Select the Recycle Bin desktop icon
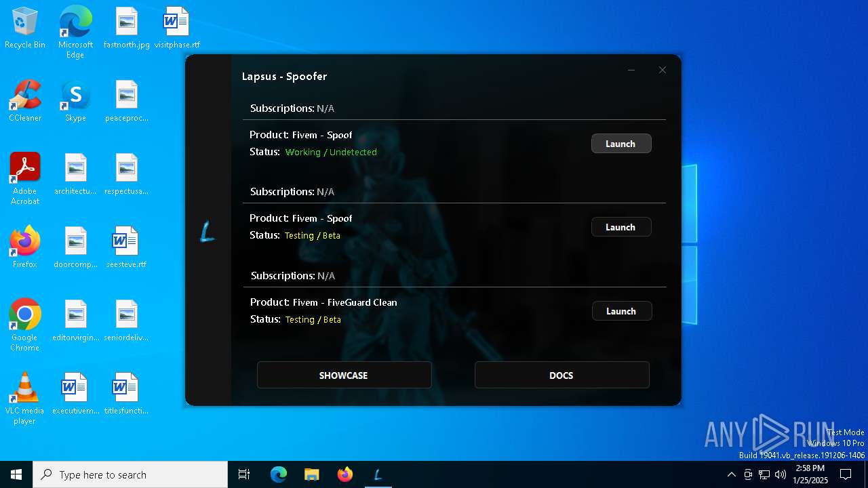 pos(25,28)
